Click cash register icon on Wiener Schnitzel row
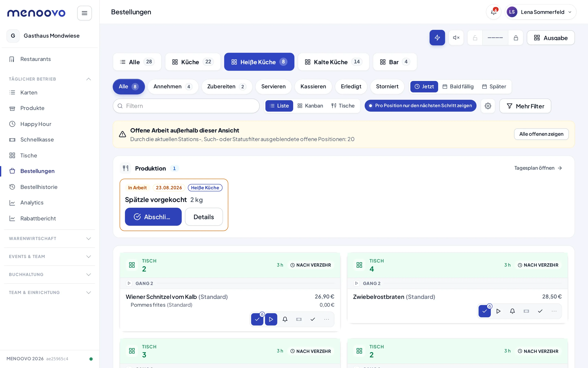588x368 pixels. pos(299,319)
